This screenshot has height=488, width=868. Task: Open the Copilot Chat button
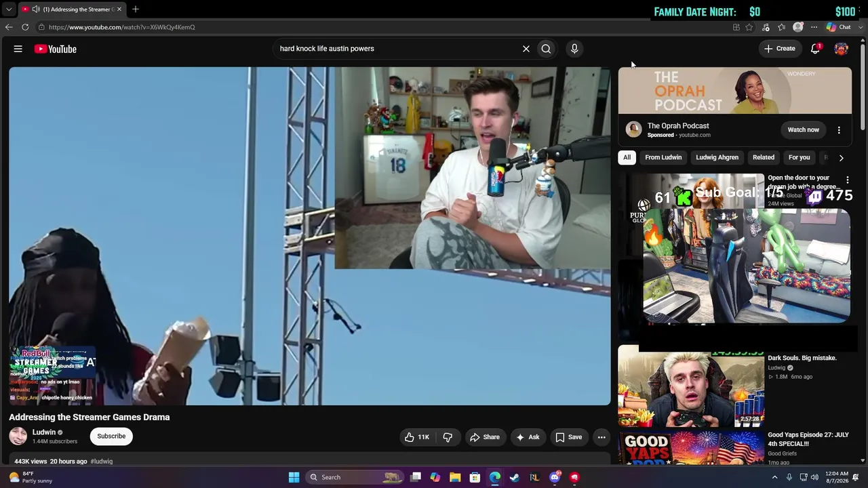pyautogui.click(x=839, y=27)
